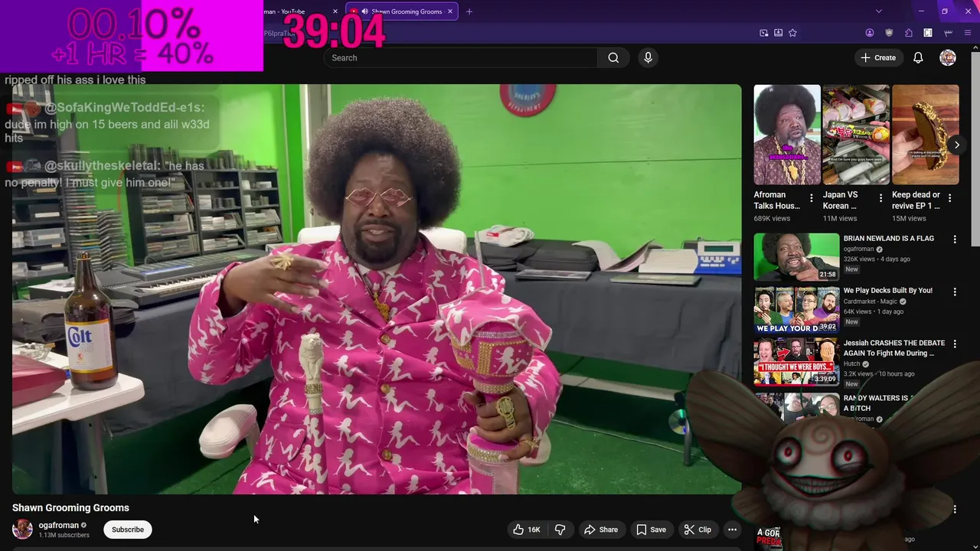The image size is (980, 551).
Task: Open more actions ellipsis below the video
Action: click(x=732, y=530)
